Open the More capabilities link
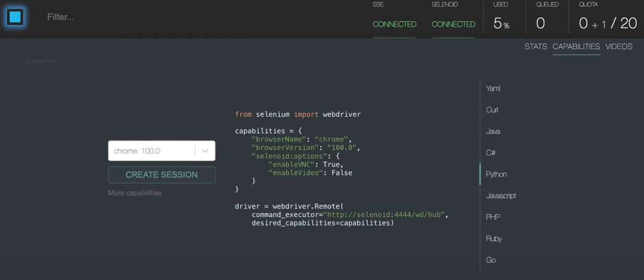Screen dimensions: 644x280 (135, 193)
